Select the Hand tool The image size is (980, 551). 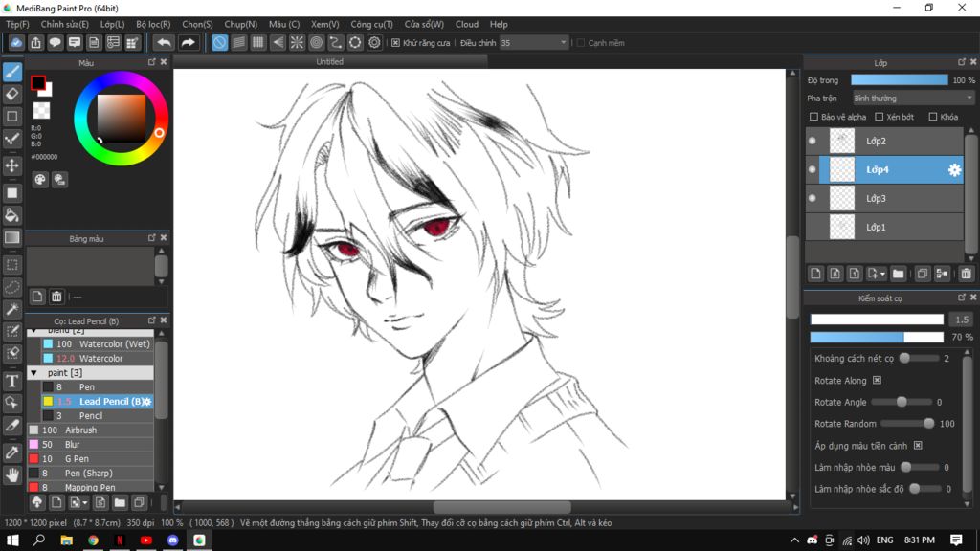click(11, 475)
